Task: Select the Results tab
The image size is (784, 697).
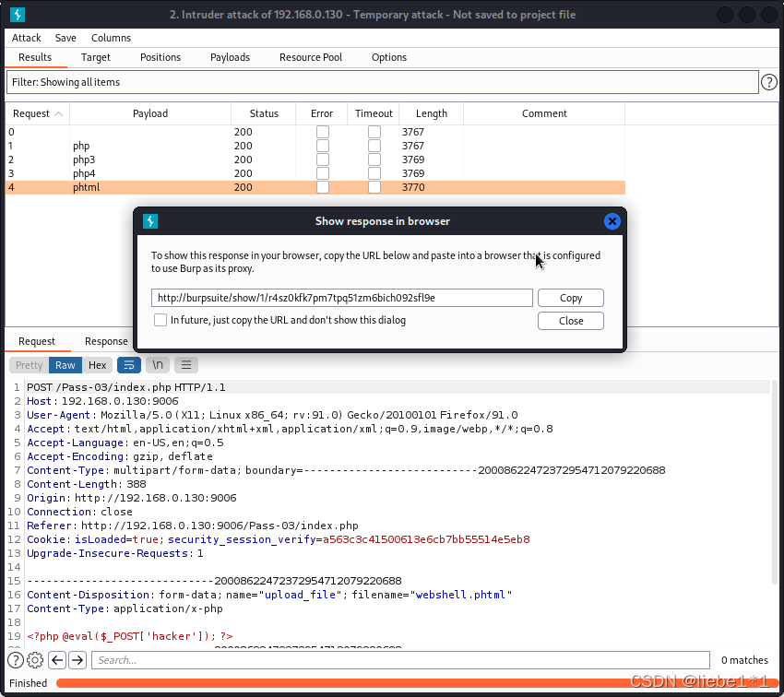Action: [35, 57]
